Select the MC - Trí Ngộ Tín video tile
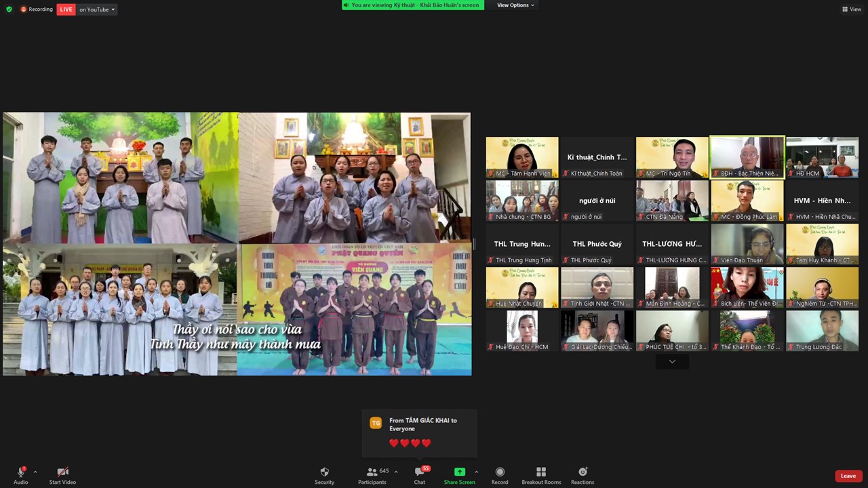 672,158
